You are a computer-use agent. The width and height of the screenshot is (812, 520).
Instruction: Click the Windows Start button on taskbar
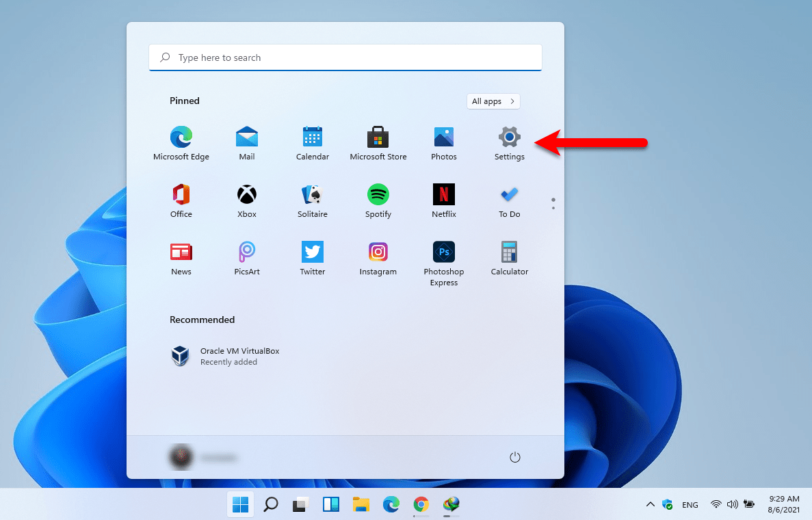click(x=240, y=504)
